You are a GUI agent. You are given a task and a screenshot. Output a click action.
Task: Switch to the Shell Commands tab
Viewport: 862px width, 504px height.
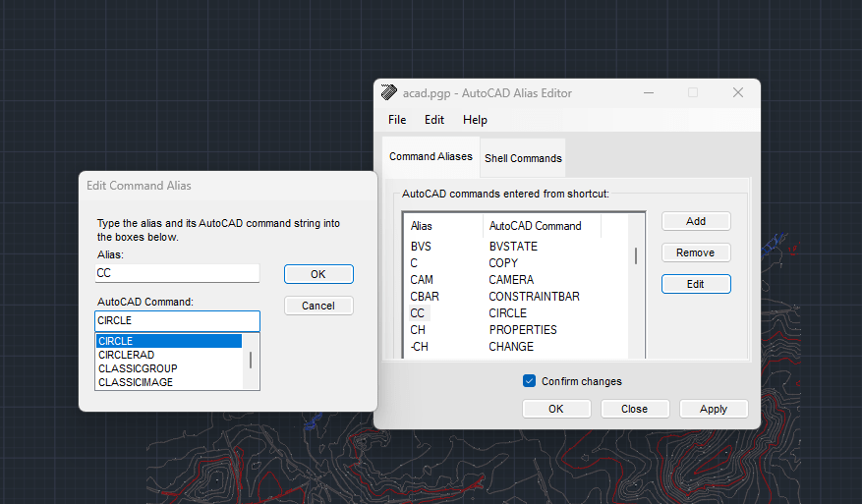(523, 158)
